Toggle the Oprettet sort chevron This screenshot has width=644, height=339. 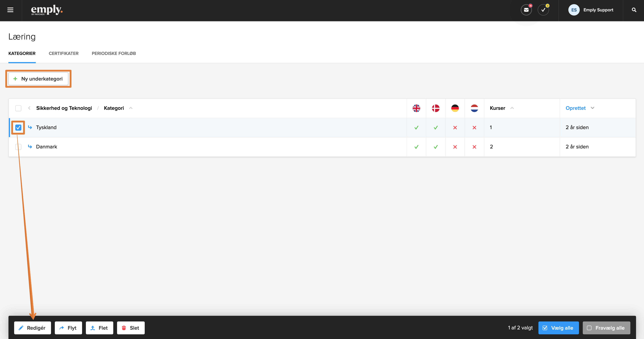[x=592, y=108]
